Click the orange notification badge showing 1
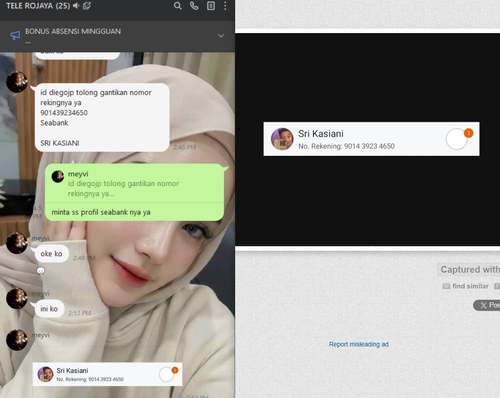The image size is (500, 398). pyautogui.click(x=468, y=133)
